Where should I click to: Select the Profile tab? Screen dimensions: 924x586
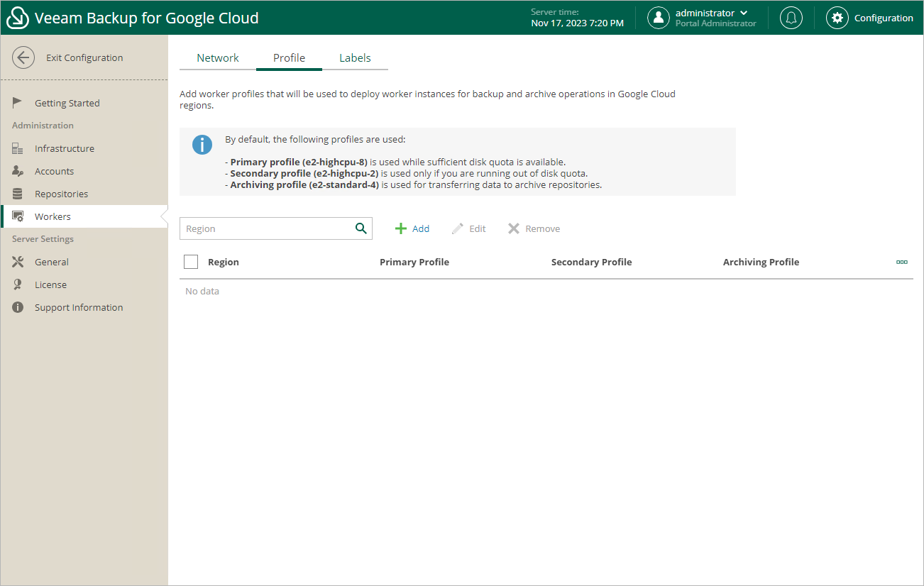point(289,58)
